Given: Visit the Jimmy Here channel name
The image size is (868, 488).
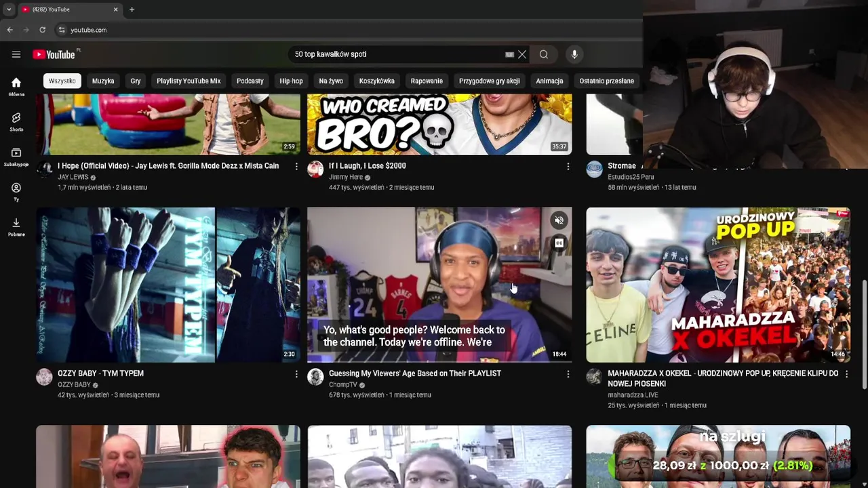Looking at the screenshot, I should (346, 178).
